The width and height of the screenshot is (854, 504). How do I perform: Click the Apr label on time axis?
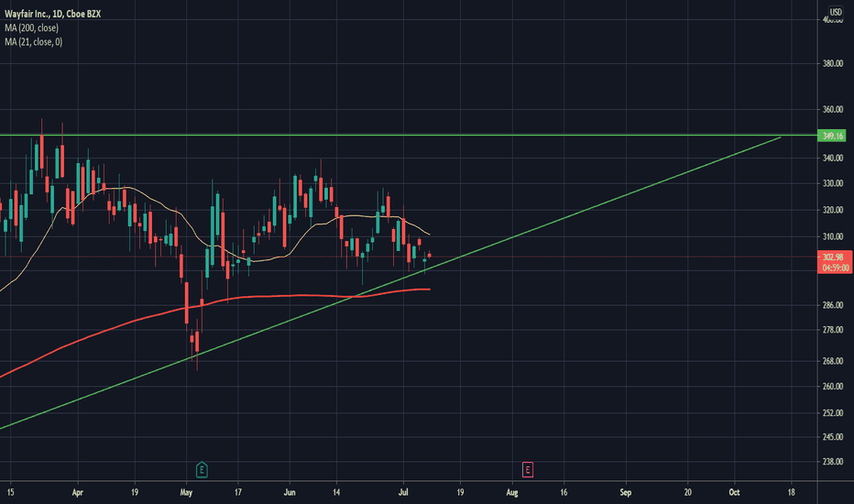(x=77, y=493)
